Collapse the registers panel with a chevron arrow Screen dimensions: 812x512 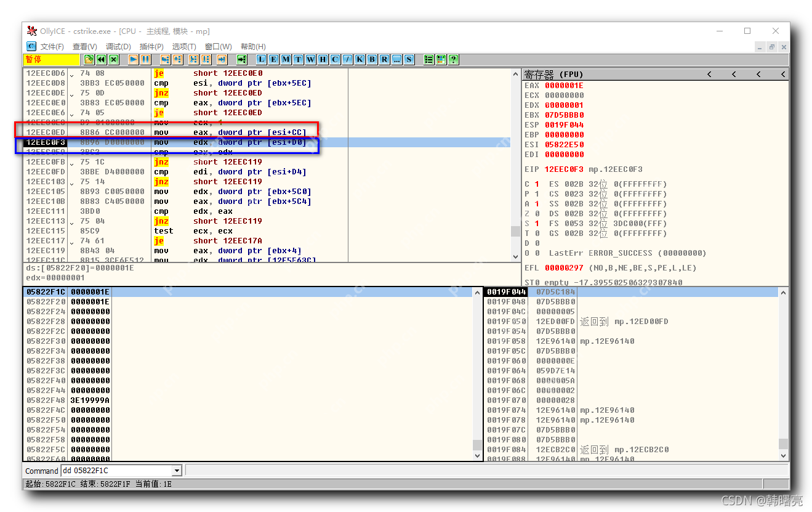709,74
